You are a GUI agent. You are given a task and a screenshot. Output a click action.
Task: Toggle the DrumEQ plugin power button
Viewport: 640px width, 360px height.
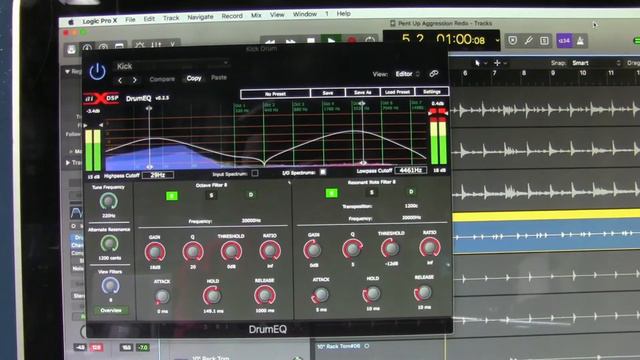click(x=98, y=71)
